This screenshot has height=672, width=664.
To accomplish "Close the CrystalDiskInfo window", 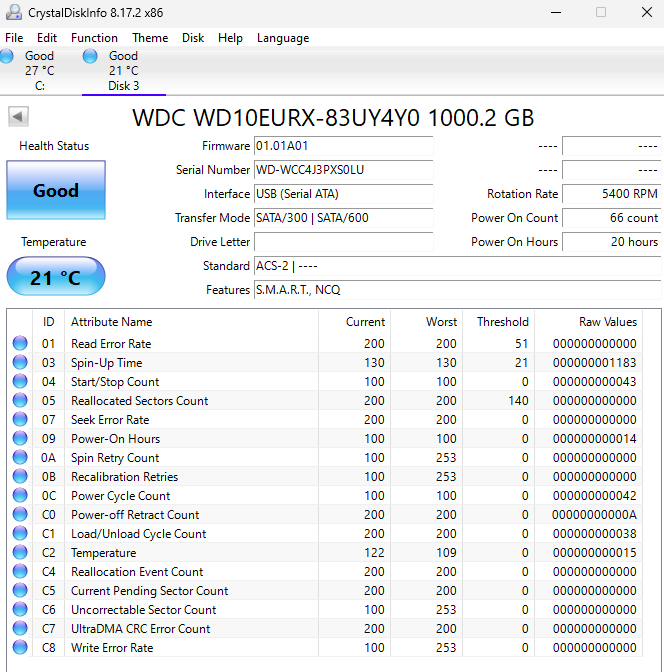I will click(647, 12).
